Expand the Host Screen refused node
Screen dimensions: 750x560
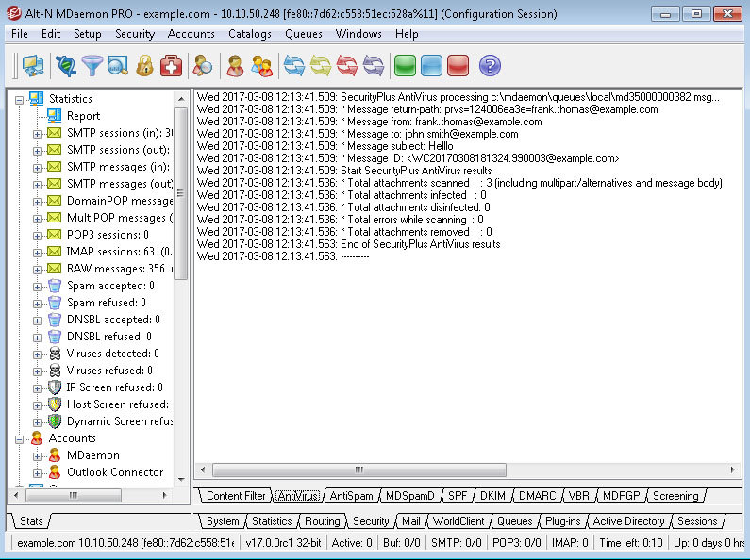point(37,405)
